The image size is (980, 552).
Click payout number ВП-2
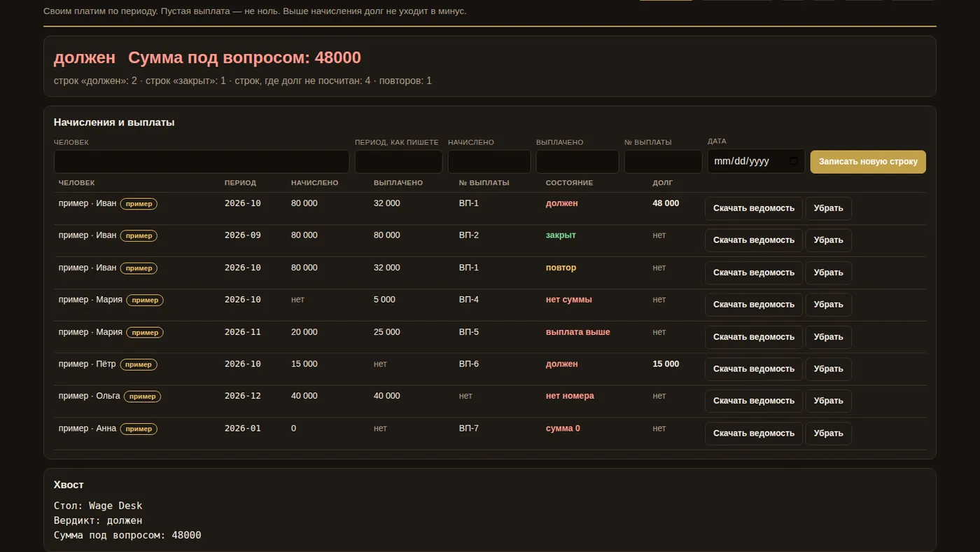(x=469, y=235)
